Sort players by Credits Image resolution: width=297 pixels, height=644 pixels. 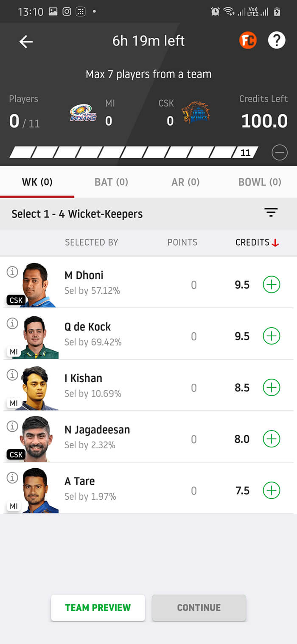[x=257, y=242]
